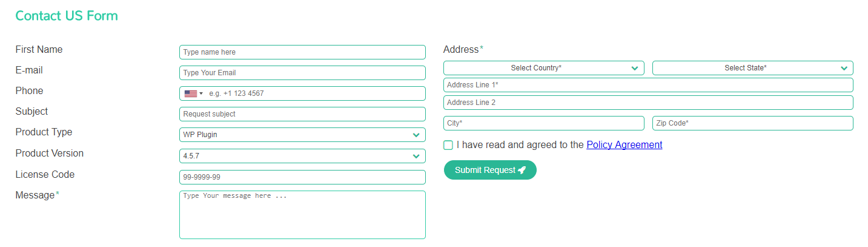
Task: Click the phone number input field
Action: [315, 93]
